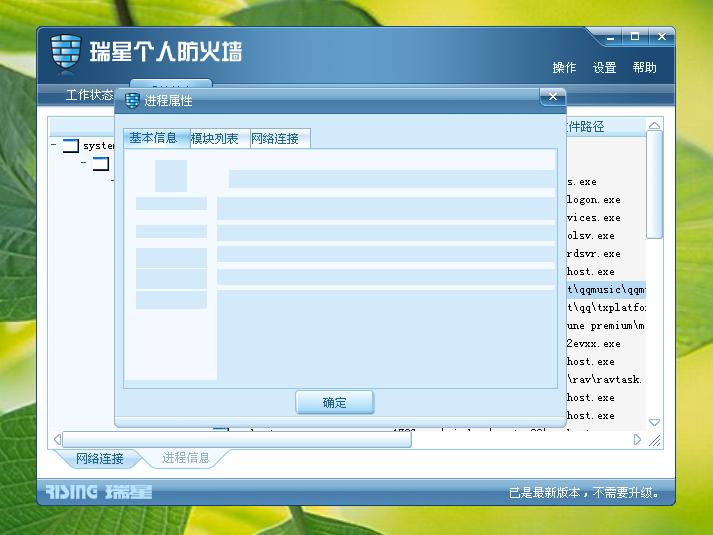The image size is (713, 535).
Task: Select the 工作状态 tab in main window
Action: pos(89,95)
